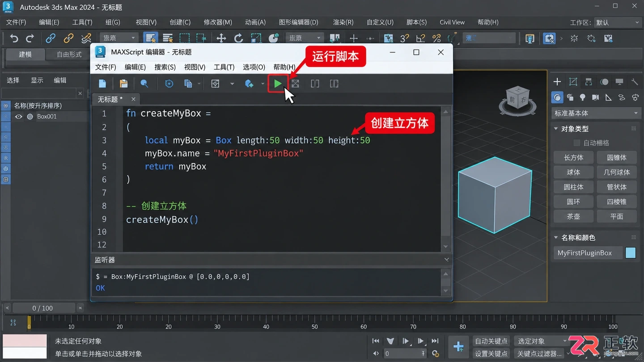
Task: Collapse the 对象类型 rollout
Action: tap(556, 129)
